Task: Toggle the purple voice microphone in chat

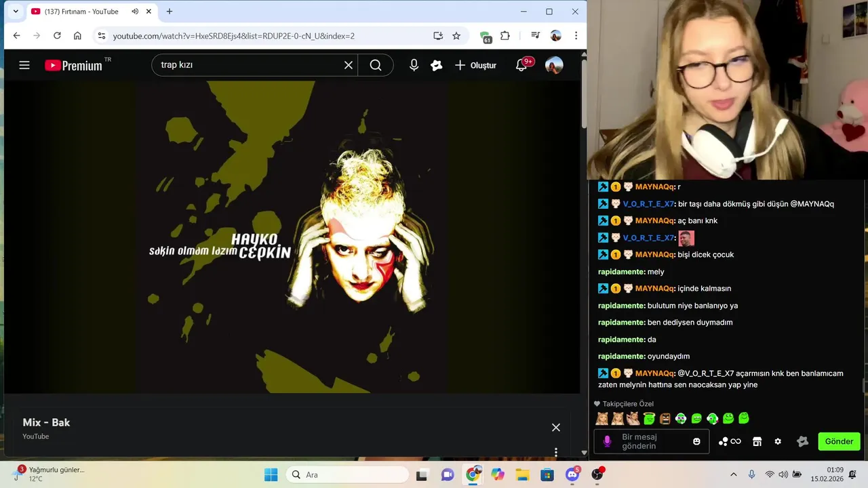Action: [x=607, y=441]
